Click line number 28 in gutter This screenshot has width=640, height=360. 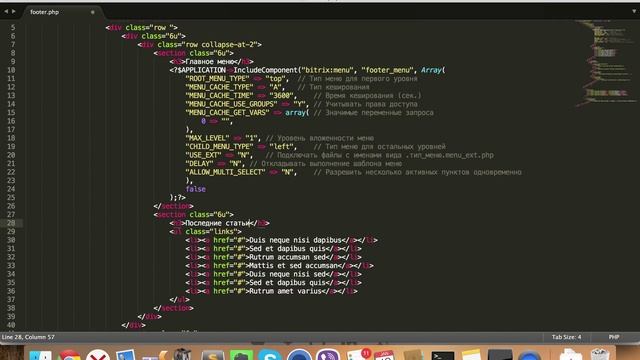coord(11,223)
